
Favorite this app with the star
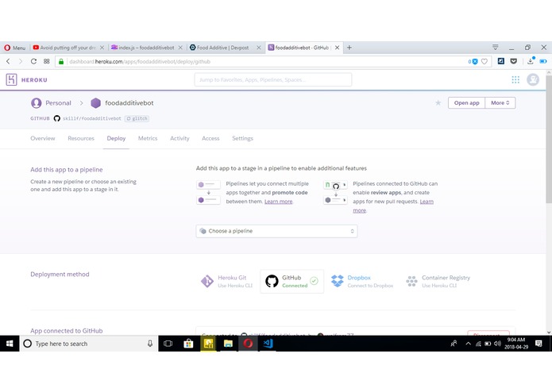[438, 102]
